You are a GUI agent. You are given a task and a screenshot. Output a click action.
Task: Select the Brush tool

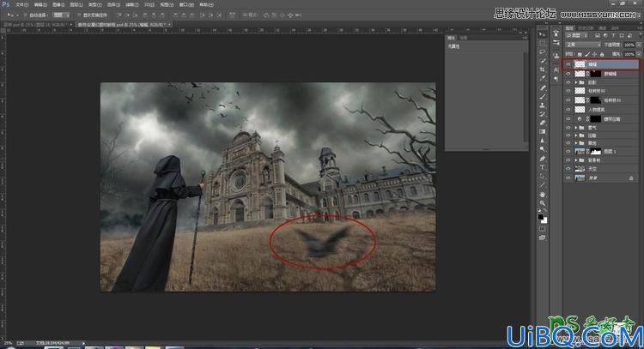pyautogui.click(x=542, y=96)
